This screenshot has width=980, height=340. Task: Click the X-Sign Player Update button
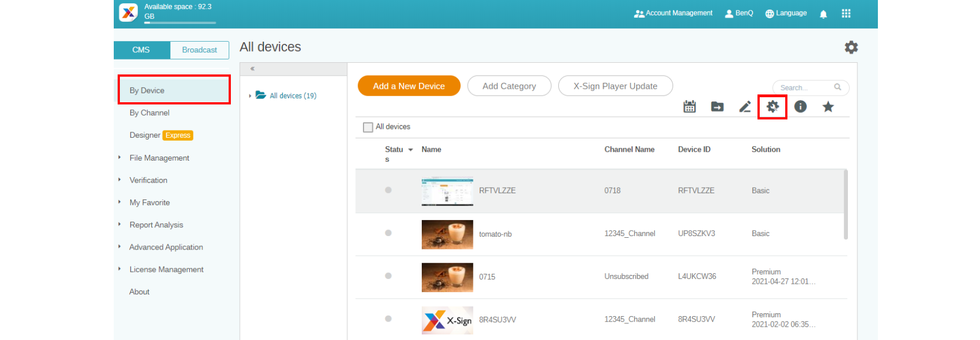coord(615,86)
